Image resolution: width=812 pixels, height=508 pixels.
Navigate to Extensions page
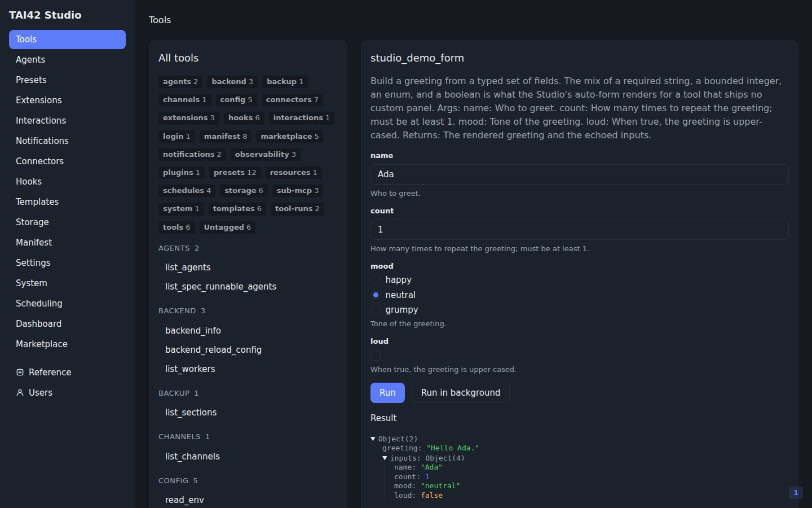[67, 100]
